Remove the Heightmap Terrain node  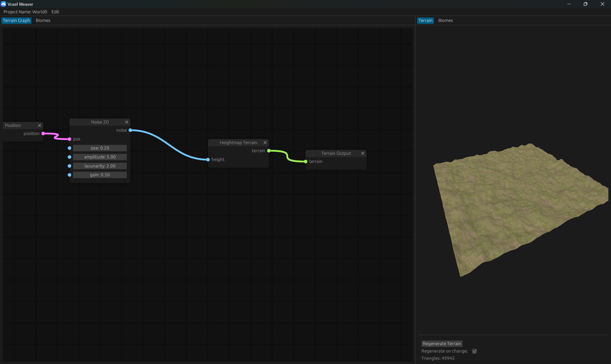(265, 142)
